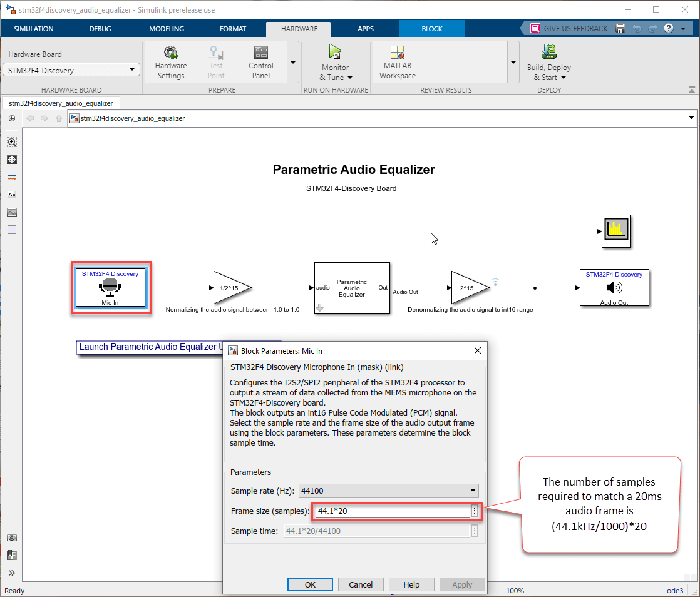Select the 1/2^15 gain block
Screen dimensions: 700x597
point(231,288)
